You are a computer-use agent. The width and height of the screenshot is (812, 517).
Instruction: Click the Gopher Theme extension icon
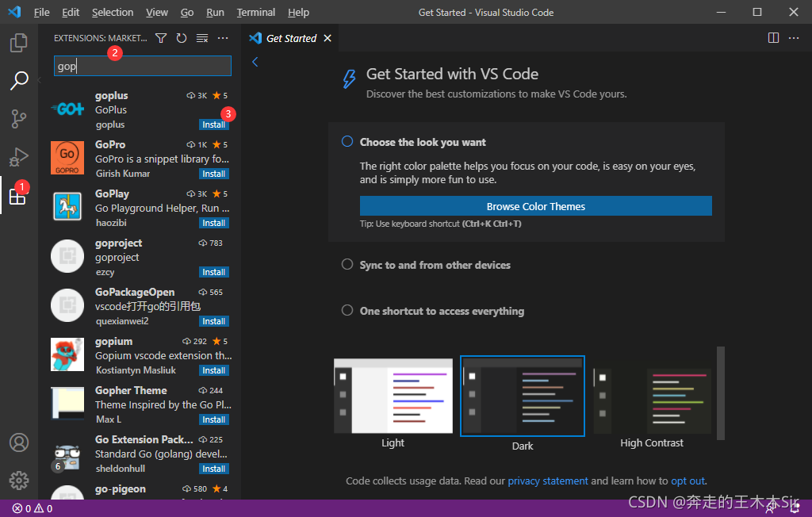coord(67,403)
